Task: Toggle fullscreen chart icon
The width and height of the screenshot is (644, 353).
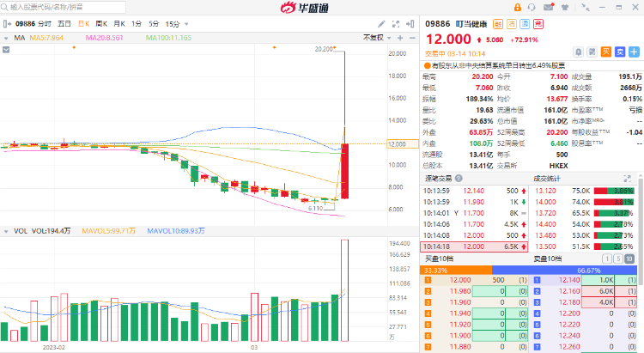Action: [396, 24]
